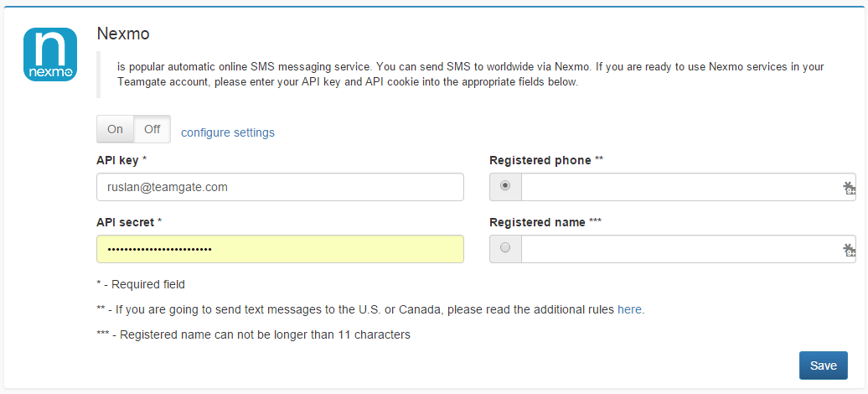This screenshot has width=868, height=394.
Task: Click the key icon in Registered phone field
Action: [x=849, y=188]
